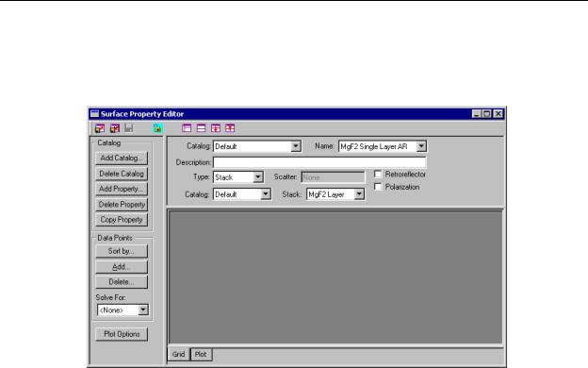Minimize the Surface Property Editor window
Viewport: 588px width, 368px height.
(x=476, y=114)
